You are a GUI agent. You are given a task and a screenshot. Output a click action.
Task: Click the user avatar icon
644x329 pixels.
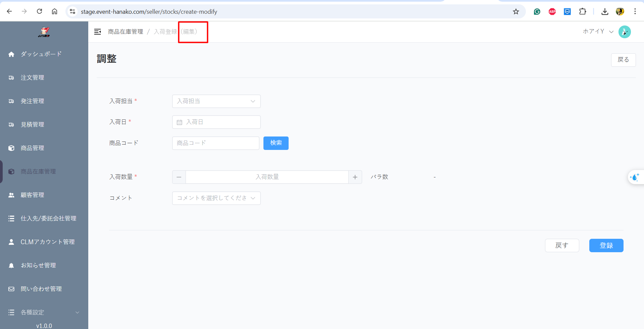[624, 32]
